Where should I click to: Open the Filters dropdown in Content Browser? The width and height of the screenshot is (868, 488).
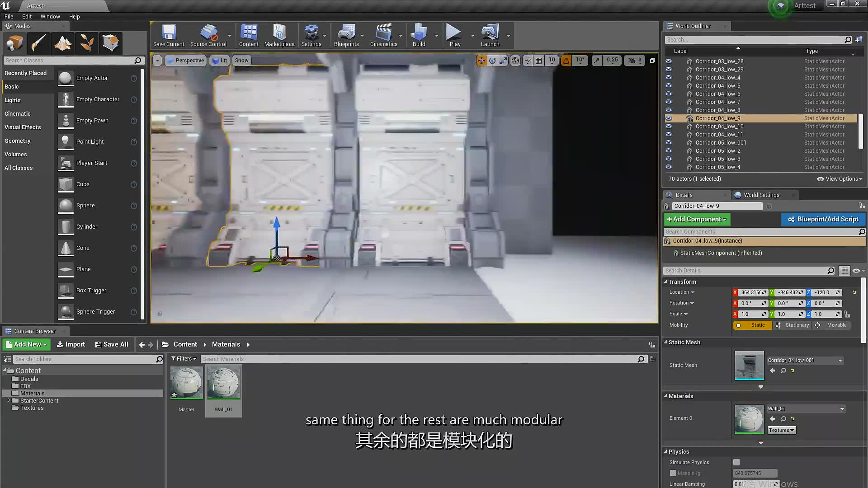point(184,359)
